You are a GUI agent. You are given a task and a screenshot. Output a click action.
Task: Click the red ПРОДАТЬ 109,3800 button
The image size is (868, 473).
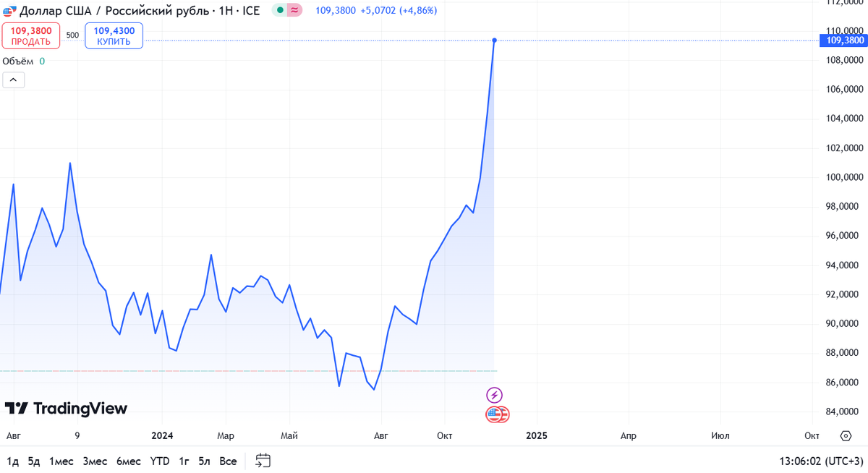pyautogui.click(x=30, y=35)
